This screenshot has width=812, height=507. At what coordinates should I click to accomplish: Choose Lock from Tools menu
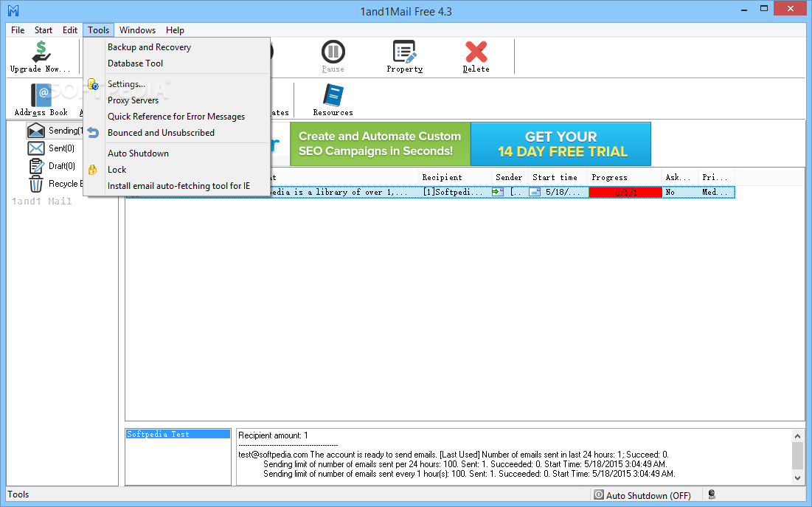pos(177,170)
